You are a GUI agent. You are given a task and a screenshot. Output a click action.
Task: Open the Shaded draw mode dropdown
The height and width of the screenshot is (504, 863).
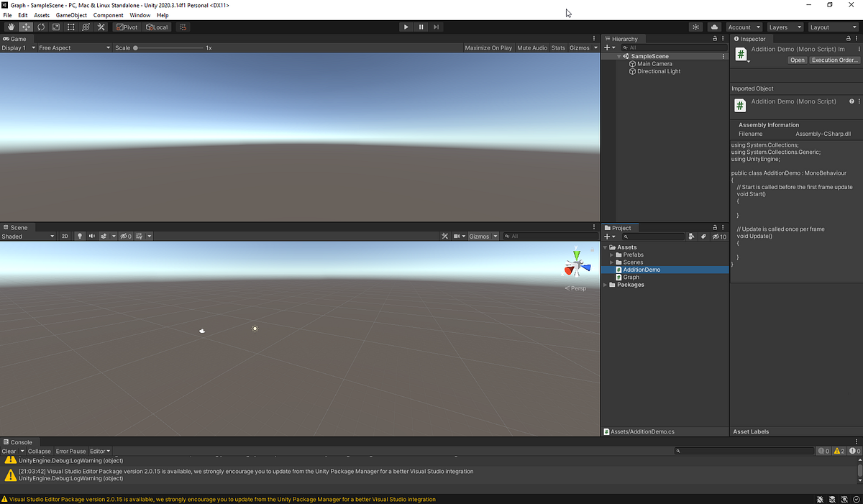click(27, 236)
